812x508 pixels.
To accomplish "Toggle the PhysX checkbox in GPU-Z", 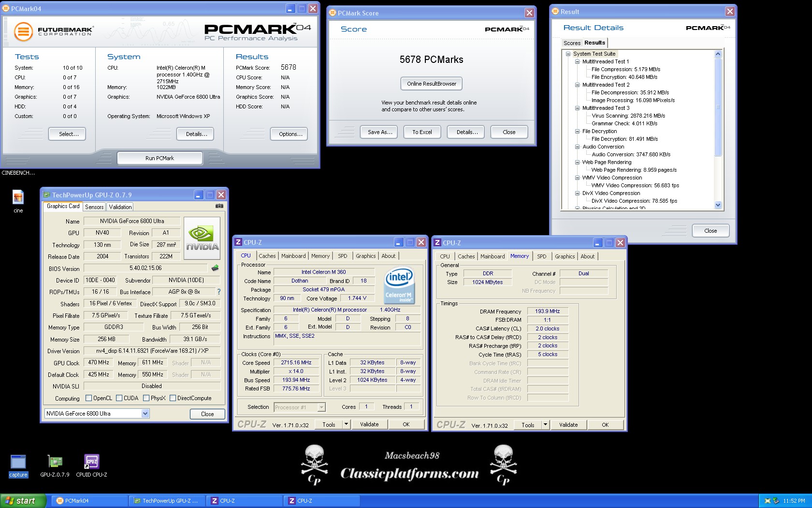I will pos(146,398).
